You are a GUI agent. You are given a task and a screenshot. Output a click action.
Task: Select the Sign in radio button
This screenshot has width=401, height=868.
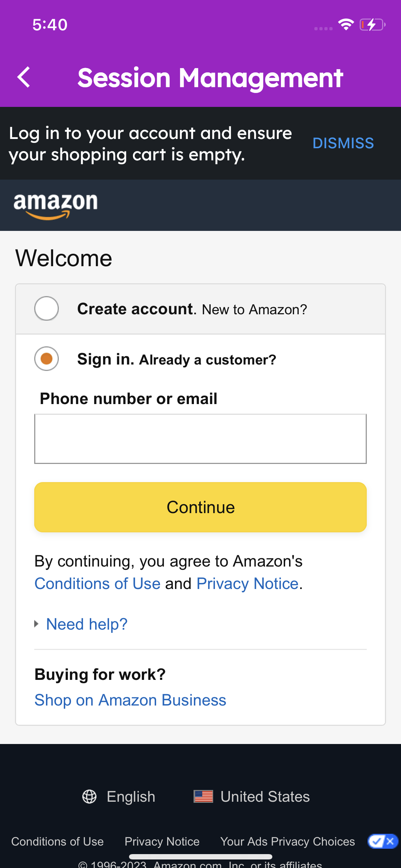[46, 358]
